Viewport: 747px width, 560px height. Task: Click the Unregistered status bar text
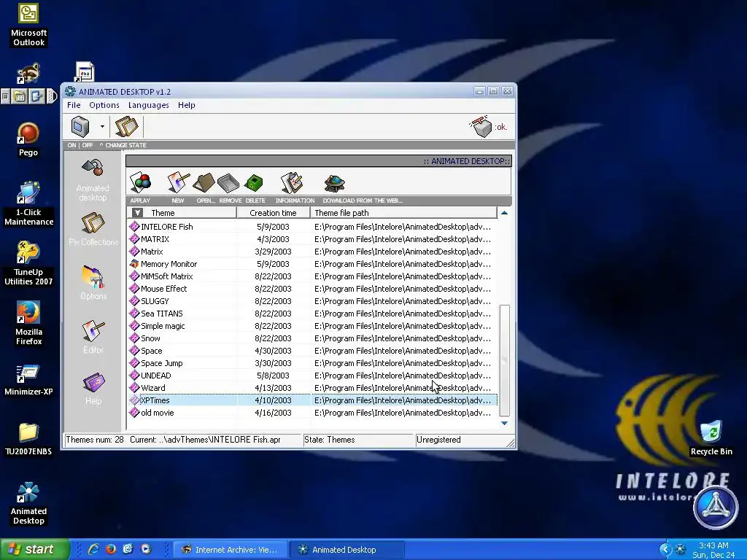438,440
